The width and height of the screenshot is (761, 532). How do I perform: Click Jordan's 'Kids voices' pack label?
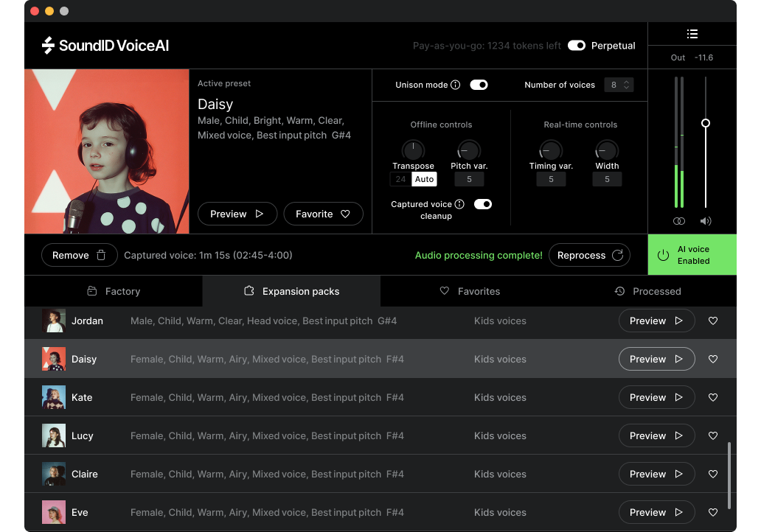500,321
